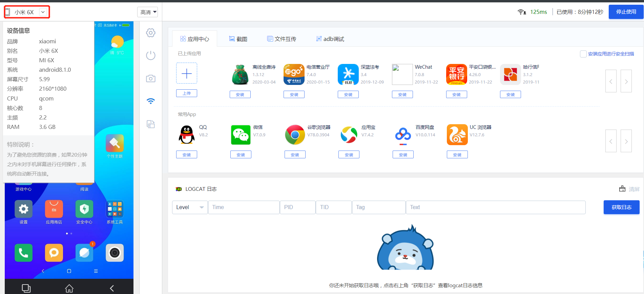Open the browser app with notification badge
This screenshot has width=644, height=294.
click(84, 253)
